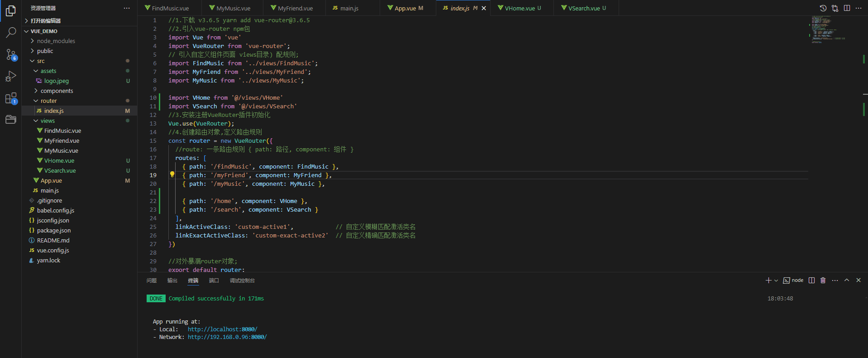Open the 端口 ports panel tab

(214, 281)
